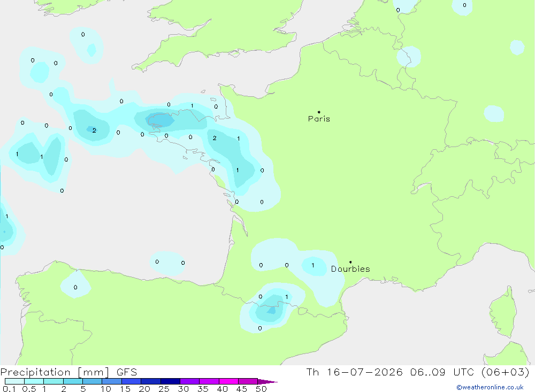This screenshot has width=535, height=392.
Task: Select the dark blue swatch between 25 and 30
Action: [170, 381]
